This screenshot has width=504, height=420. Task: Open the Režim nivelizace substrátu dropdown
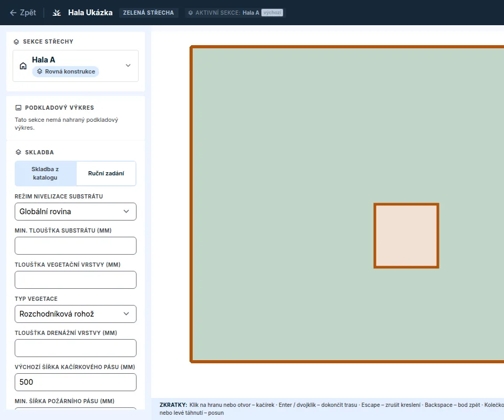(76, 212)
